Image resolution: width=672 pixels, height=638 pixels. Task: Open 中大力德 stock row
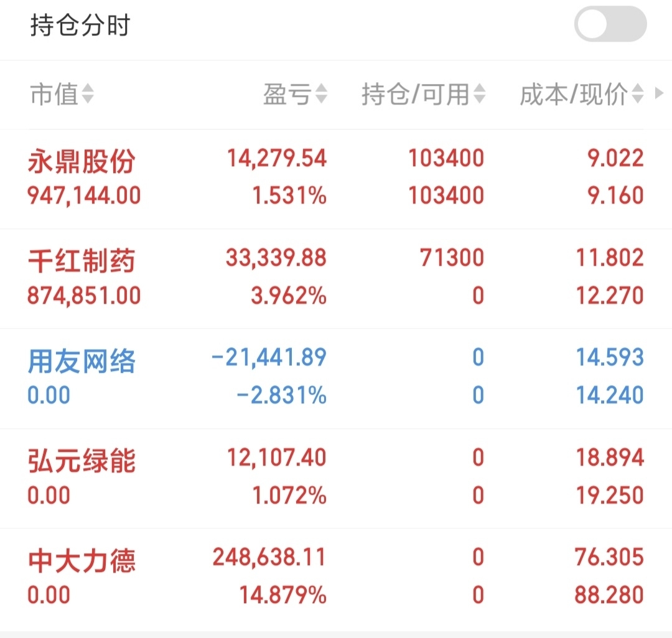[336, 578]
